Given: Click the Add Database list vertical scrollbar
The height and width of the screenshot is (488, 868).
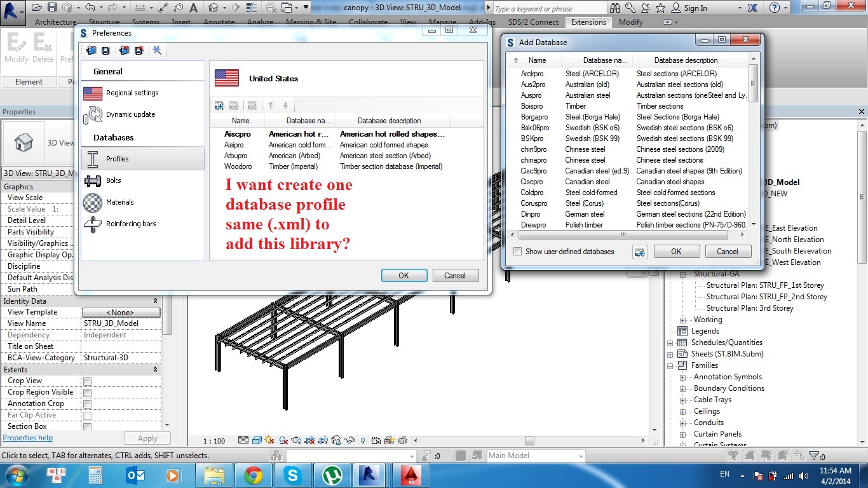Looking at the screenshot, I should (x=754, y=84).
